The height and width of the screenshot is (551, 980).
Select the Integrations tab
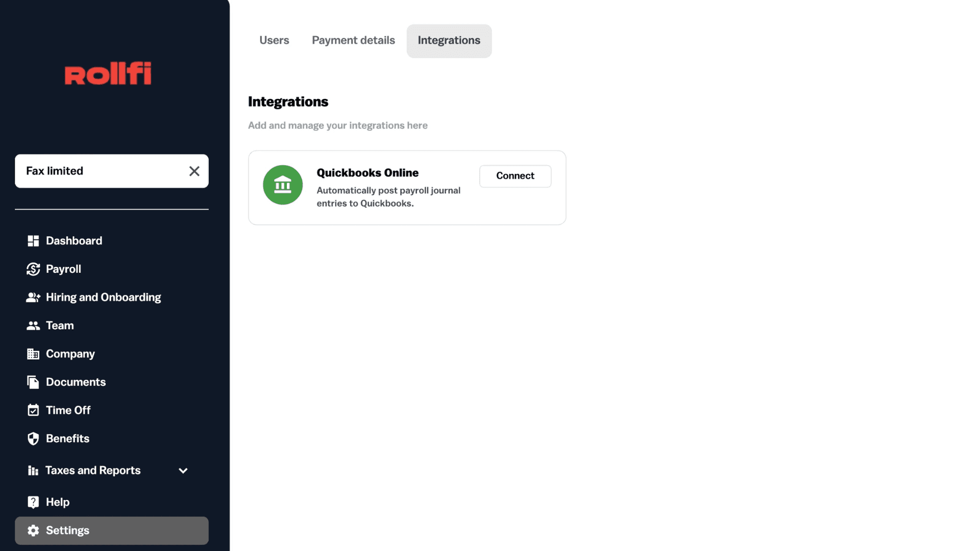pyautogui.click(x=449, y=40)
